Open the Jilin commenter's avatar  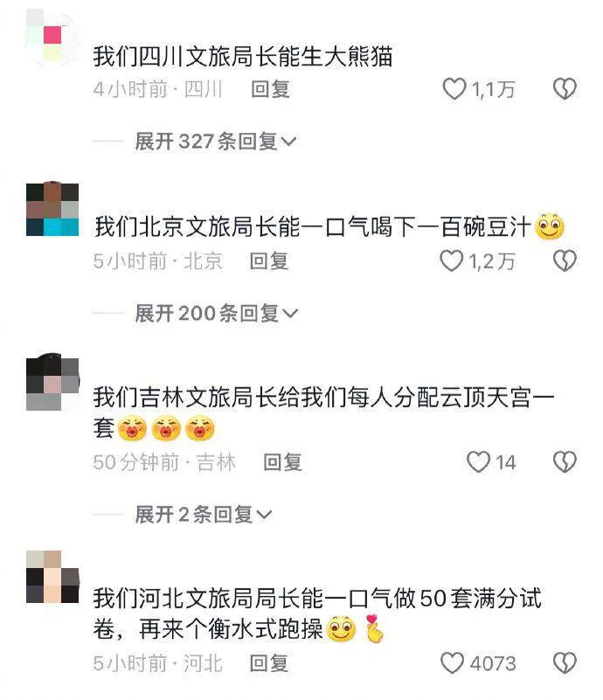[x=52, y=382]
